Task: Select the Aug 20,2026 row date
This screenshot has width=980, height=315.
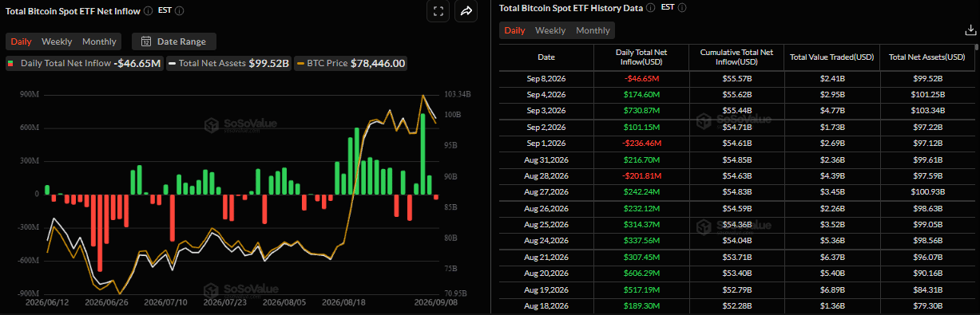Action: coord(546,274)
